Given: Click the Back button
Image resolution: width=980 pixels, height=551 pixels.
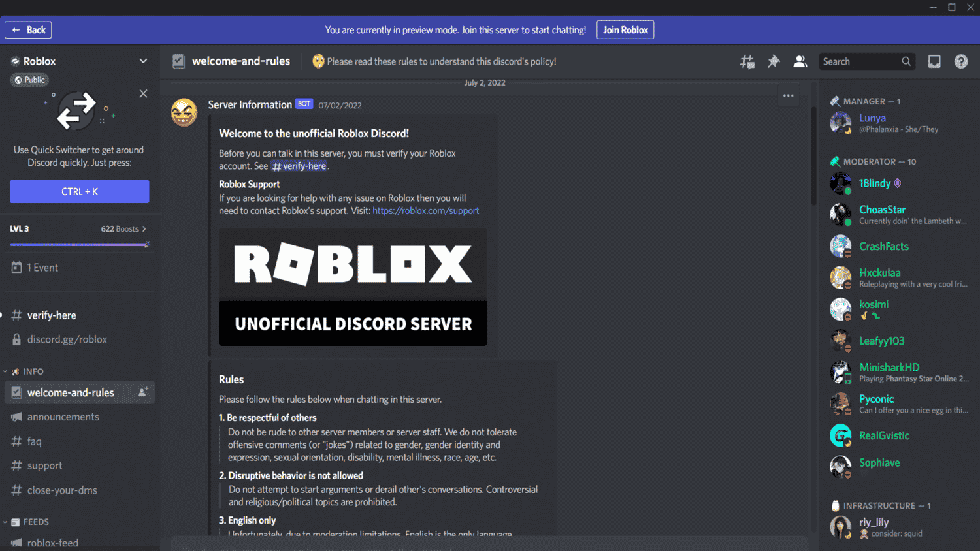Looking at the screenshot, I should coord(28,30).
